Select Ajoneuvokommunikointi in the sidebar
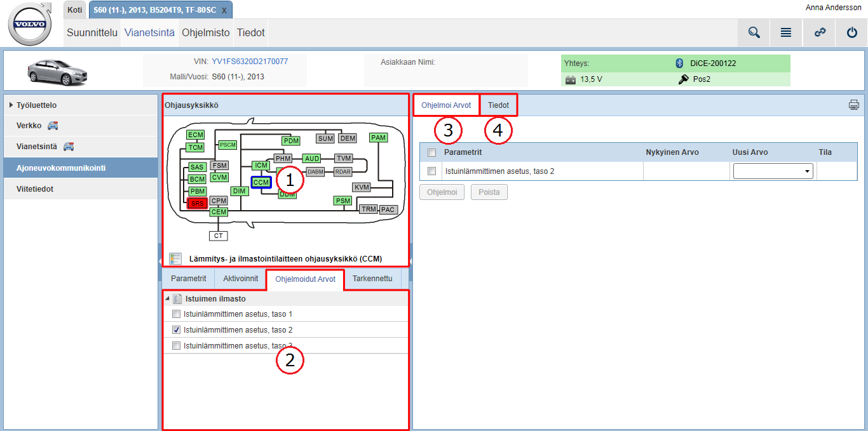Viewport: 868px width, 431px height. [x=81, y=168]
